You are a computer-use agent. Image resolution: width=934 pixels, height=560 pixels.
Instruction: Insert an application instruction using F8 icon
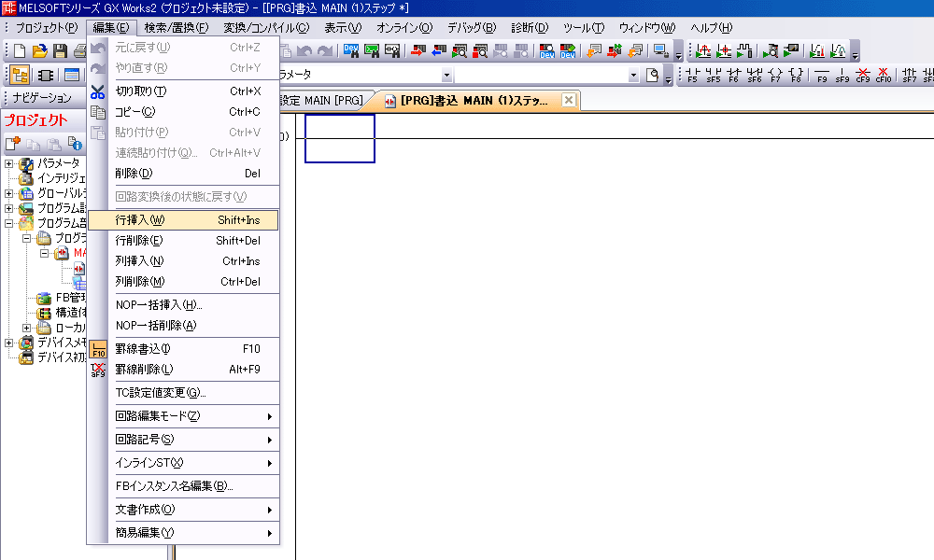(796, 75)
